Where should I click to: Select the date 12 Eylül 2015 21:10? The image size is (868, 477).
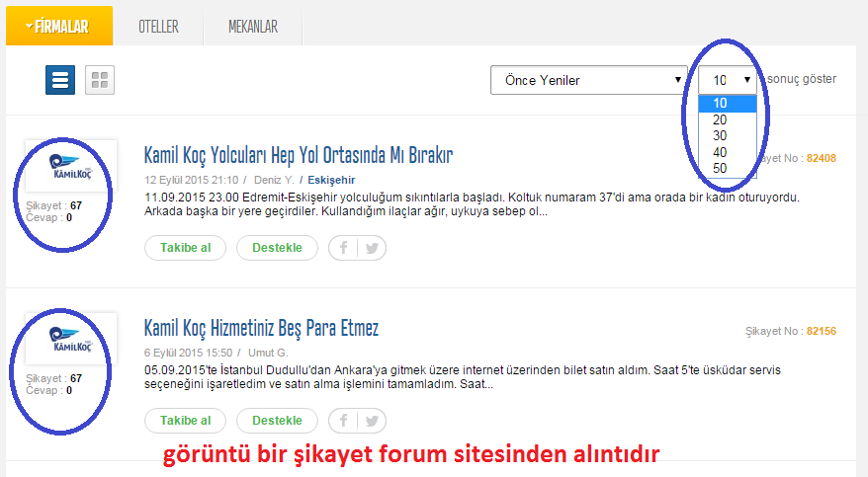click(191, 180)
